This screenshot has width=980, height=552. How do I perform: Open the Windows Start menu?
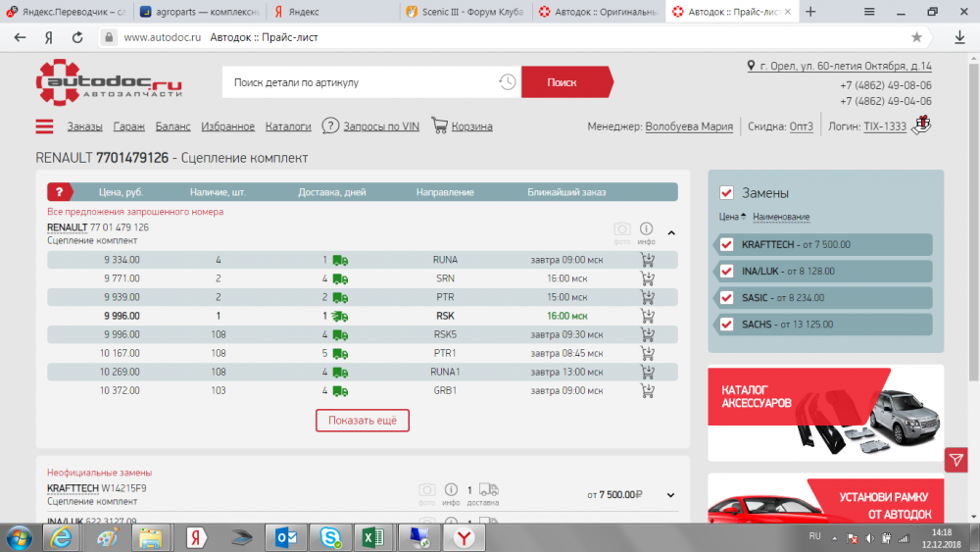[19, 537]
